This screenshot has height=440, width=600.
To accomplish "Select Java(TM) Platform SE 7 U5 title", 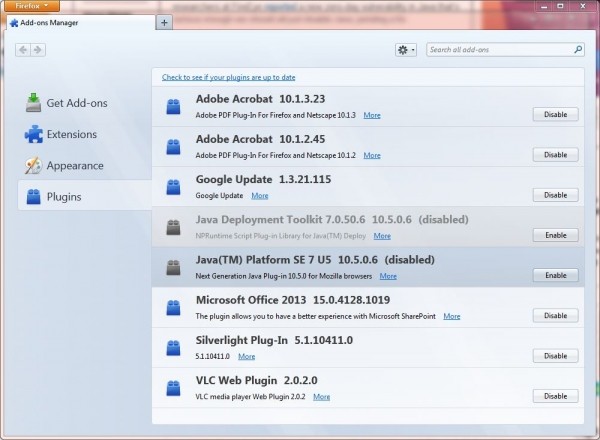I will [263, 259].
